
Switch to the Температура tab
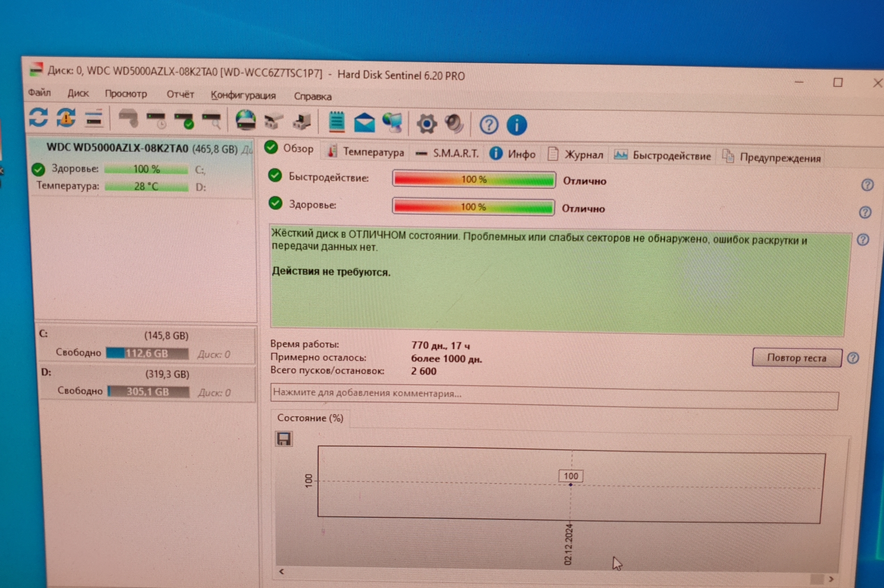click(366, 152)
